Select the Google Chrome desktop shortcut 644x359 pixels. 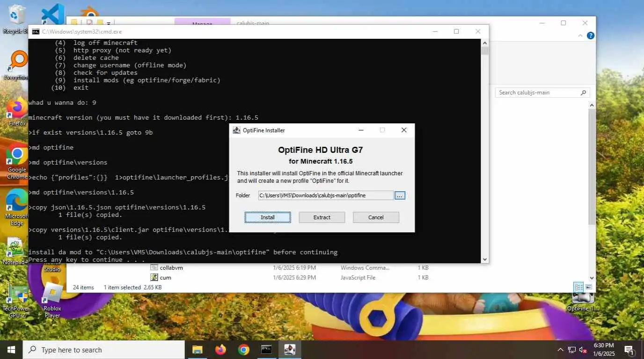click(x=17, y=161)
